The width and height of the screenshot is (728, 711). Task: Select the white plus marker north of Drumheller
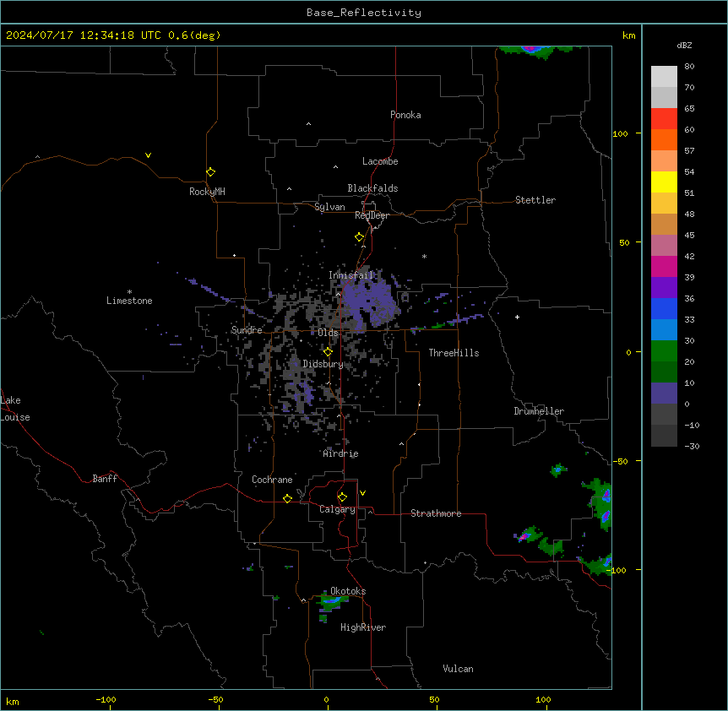[x=517, y=317]
